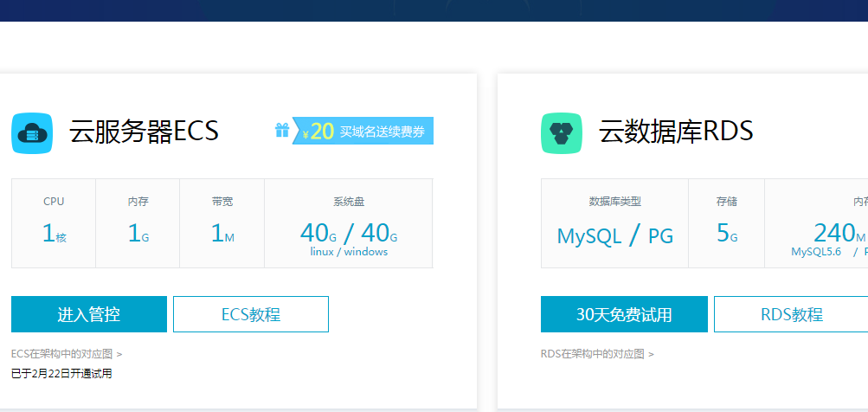Click the 云数据库RDS heading
The width and height of the screenshot is (868, 412).
[x=676, y=132]
